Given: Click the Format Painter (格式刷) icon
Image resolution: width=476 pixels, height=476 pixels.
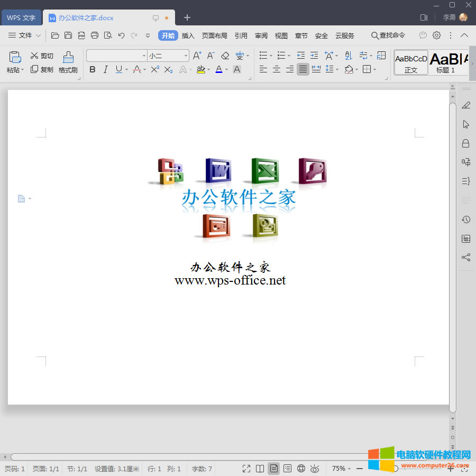Looking at the screenshot, I should pyautogui.click(x=68, y=62).
